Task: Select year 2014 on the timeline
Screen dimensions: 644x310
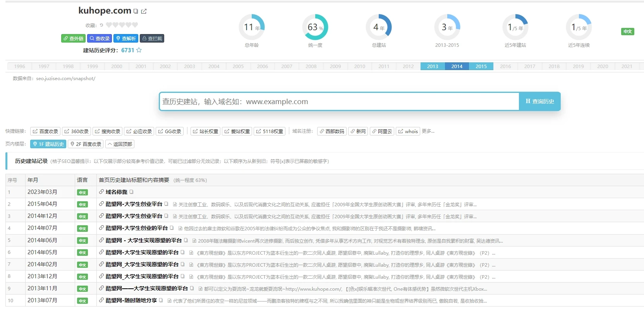Action: point(457,66)
